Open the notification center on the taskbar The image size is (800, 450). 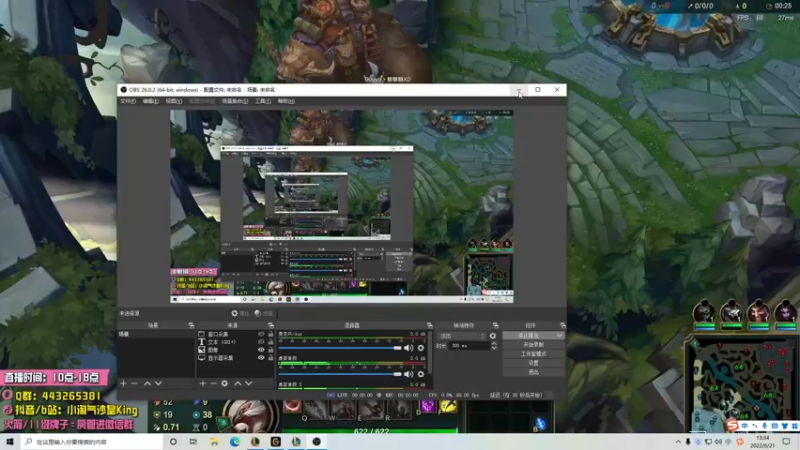[786, 441]
